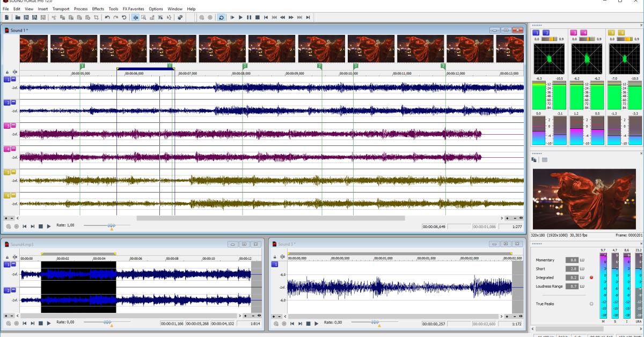Toggle Loop Playback in the transport bar

(x=222, y=17)
